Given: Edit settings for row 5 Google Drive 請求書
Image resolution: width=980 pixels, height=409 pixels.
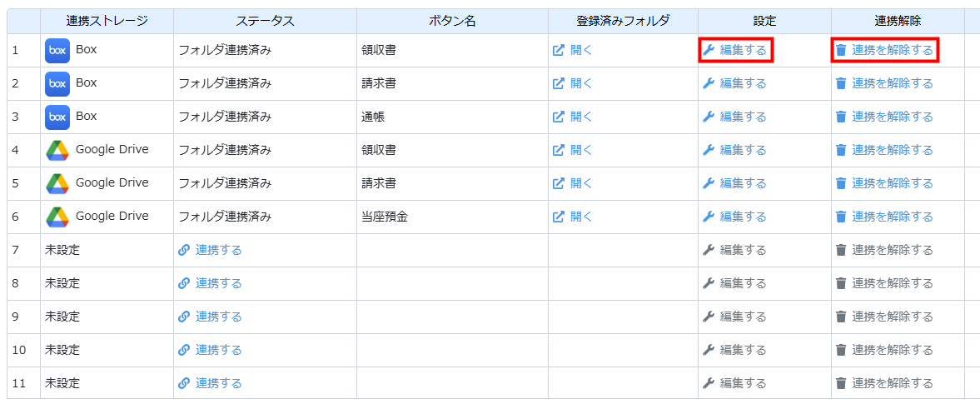Looking at the screenshot, I should pos(735,183).
